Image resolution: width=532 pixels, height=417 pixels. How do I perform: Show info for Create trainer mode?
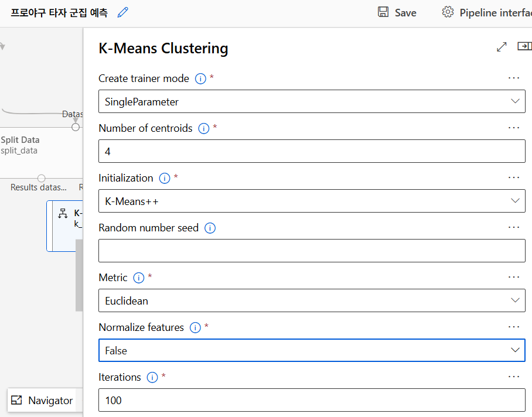(x=200, y=78)
